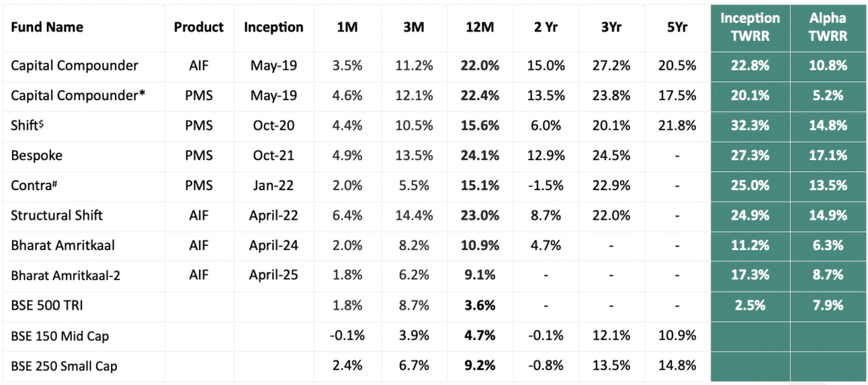868x385 pixels.
Task: Select the BSE 150 Mid Cap label
Action: pos(60,335)
